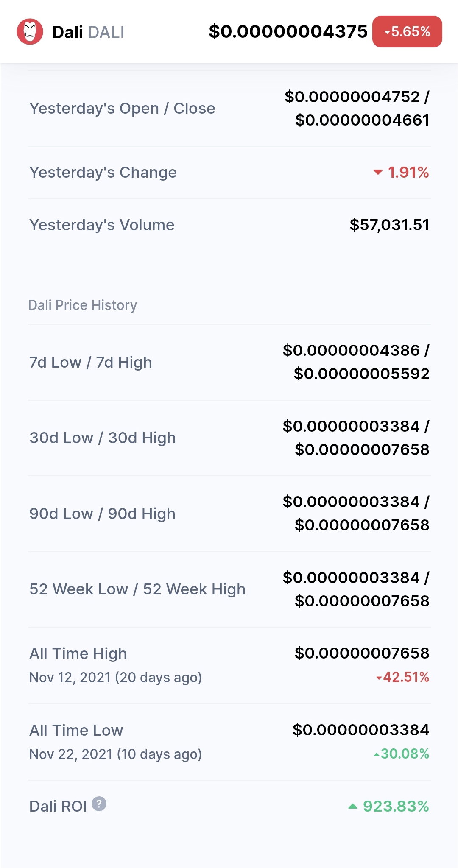Click the 923.83% ROI value
This screenshot has width=458, height=868.
(396, 806)
